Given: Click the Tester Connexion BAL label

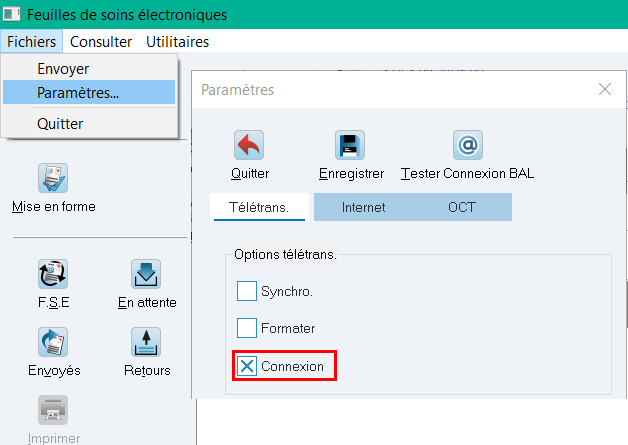Looking at the screenshot, I should coord(467,173).
